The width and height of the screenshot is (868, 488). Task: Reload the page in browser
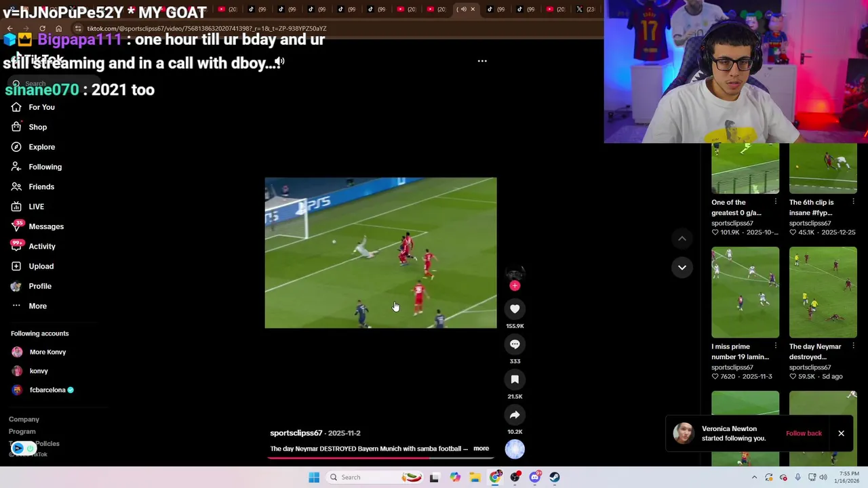42,28
